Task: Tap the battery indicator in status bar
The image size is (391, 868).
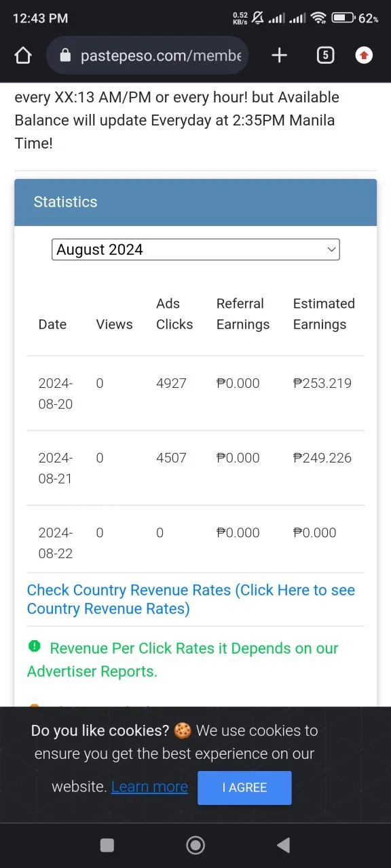Action: click(343, 18)
